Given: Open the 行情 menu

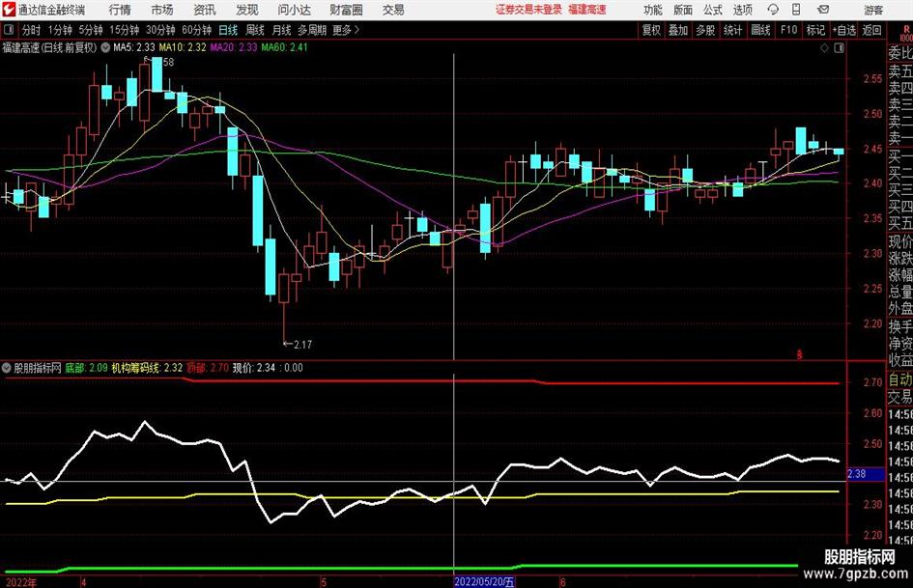Looking at the screenshot, I should pos(120,10).
